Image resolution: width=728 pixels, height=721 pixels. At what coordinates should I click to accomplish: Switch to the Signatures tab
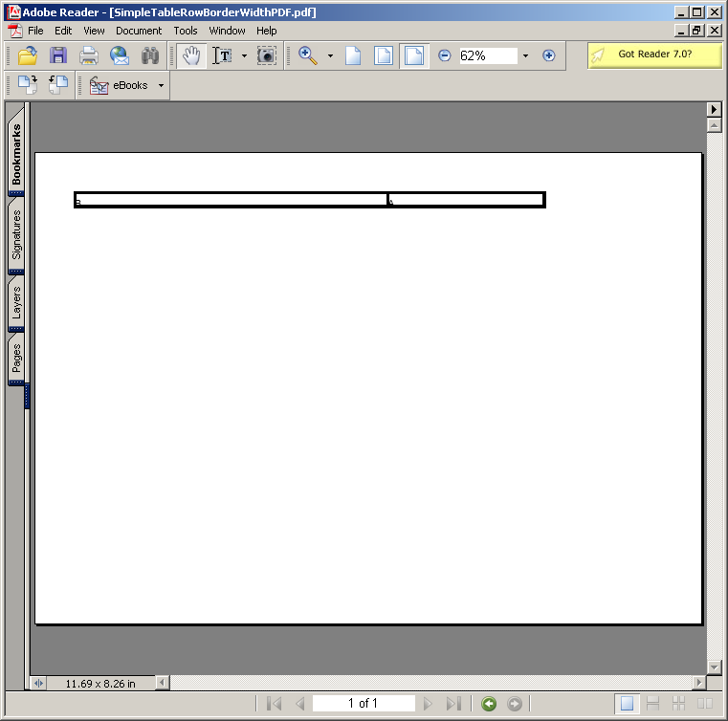[16, 235]
